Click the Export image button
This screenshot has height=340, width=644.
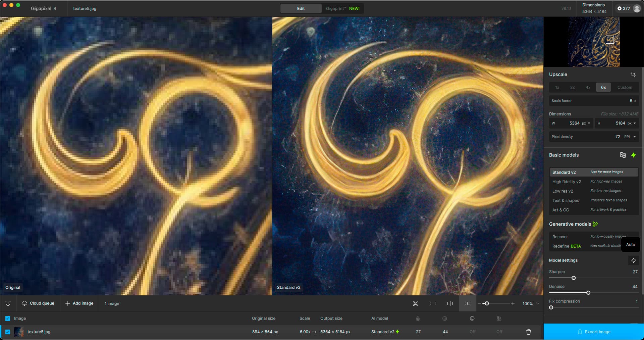tap(594, 332)
